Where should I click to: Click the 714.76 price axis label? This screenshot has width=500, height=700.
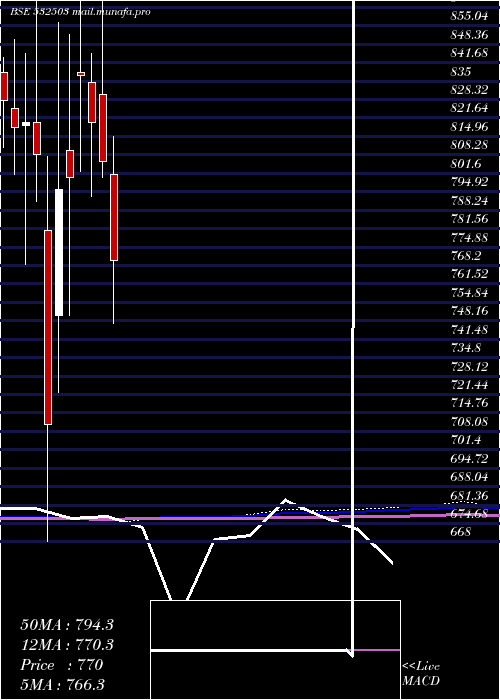click(x=469, y=403)
